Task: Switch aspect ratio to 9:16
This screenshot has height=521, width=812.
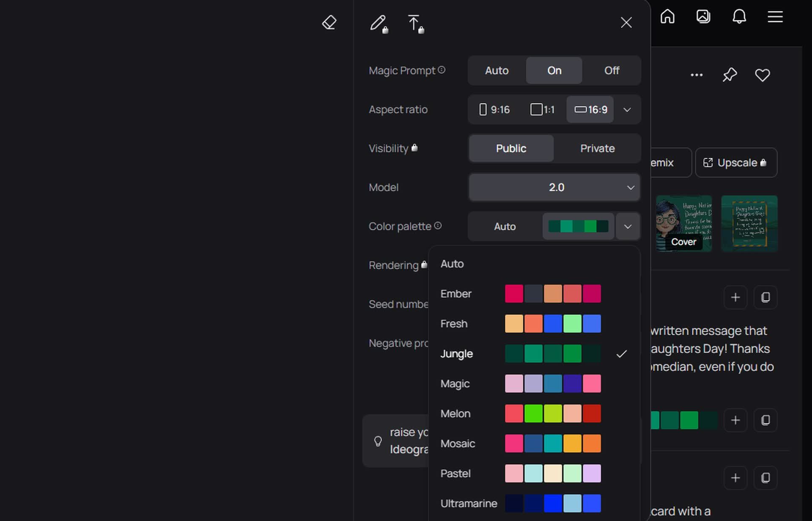Action: click(495, 109)
